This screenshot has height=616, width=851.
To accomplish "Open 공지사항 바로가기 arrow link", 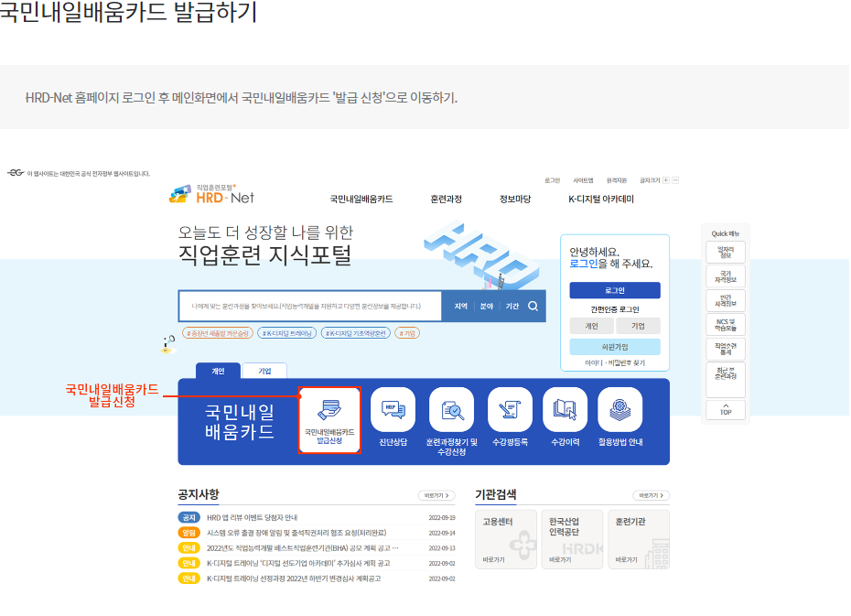I will [436, 495].
